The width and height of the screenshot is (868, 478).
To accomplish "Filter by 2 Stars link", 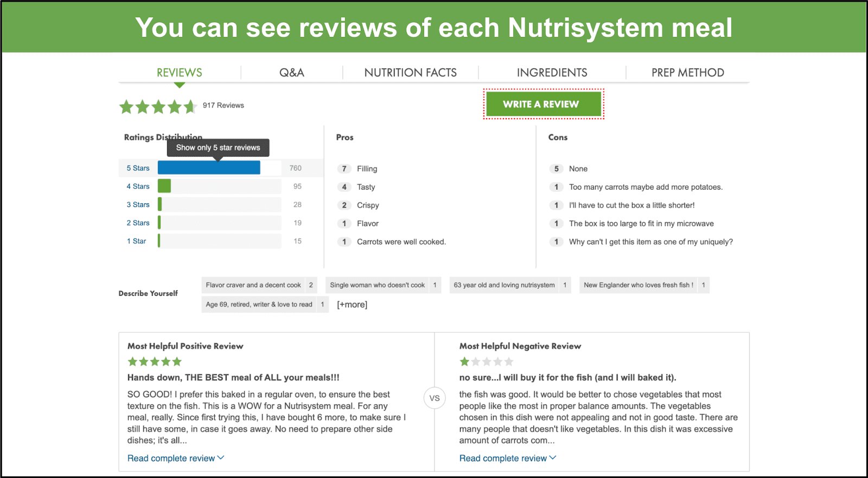I will pos(138,223).
